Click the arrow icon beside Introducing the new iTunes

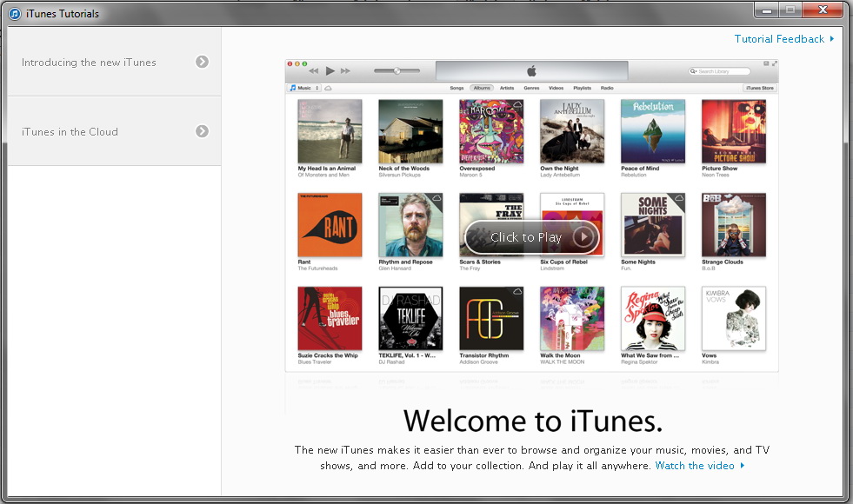(x=202, y=62)
